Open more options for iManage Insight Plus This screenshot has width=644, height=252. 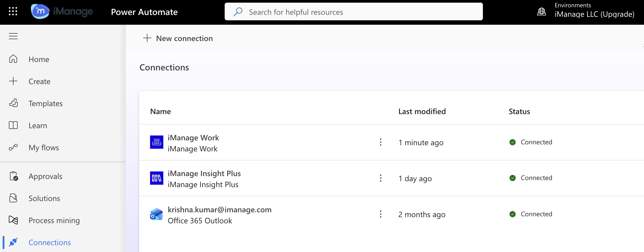coord(380,178)
